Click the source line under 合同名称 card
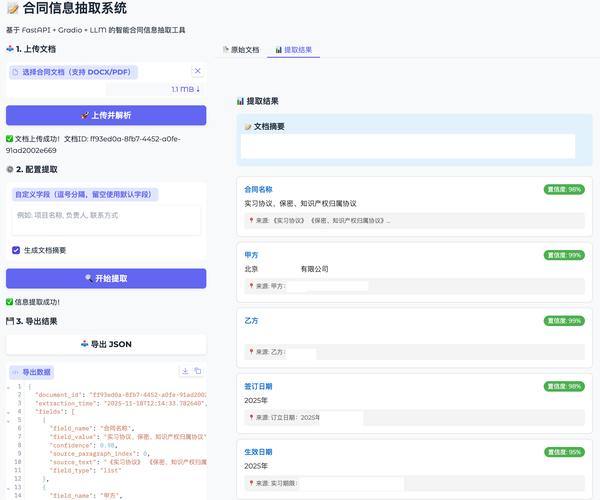The width and height of the screenshot is (600, 500). click(x=414, y=220)
